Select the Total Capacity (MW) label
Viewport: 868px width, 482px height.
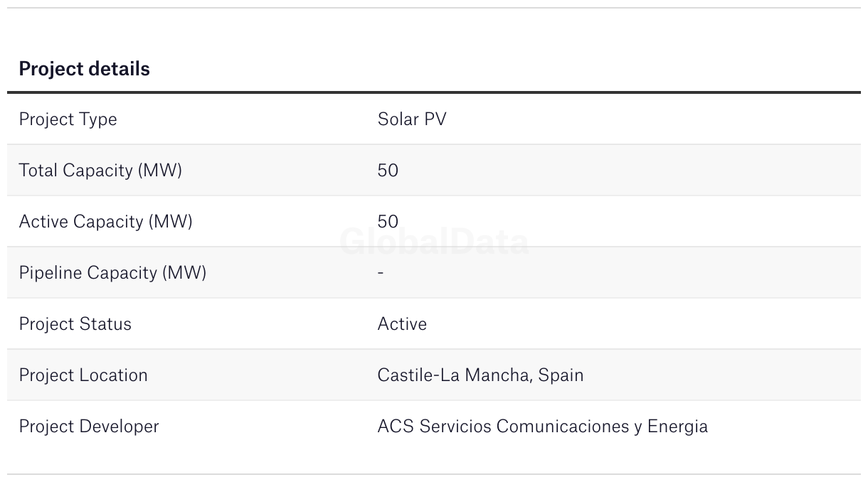pyautogui.click(x=100, y=171)
